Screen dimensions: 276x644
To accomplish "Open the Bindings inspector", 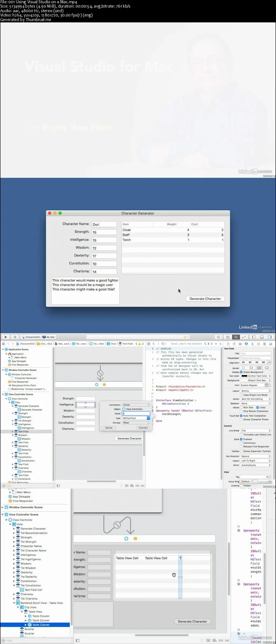I will (264, 344).
